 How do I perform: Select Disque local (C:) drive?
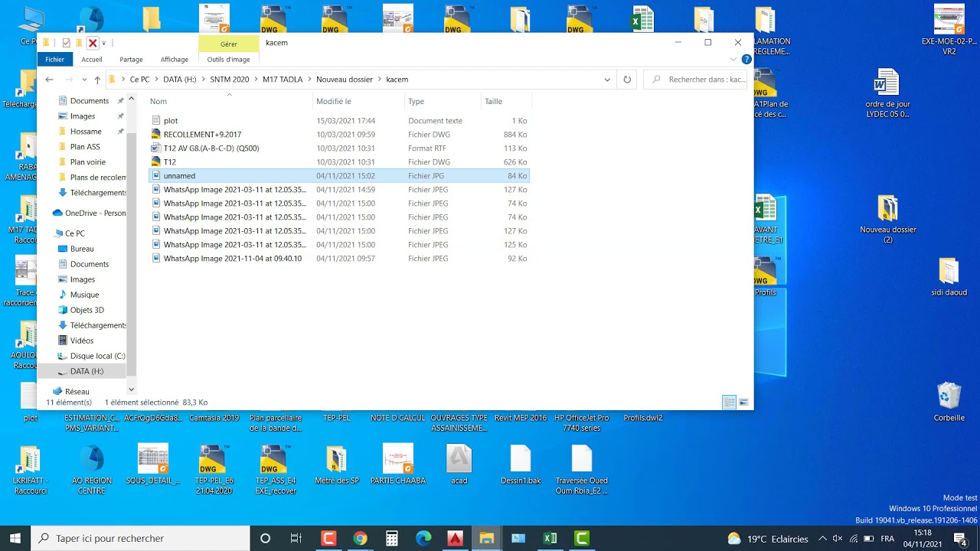pos(97,356)
